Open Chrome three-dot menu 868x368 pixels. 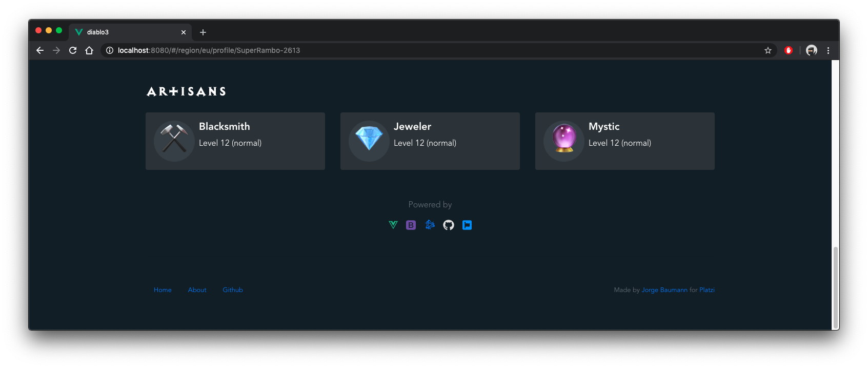(828, 50)
